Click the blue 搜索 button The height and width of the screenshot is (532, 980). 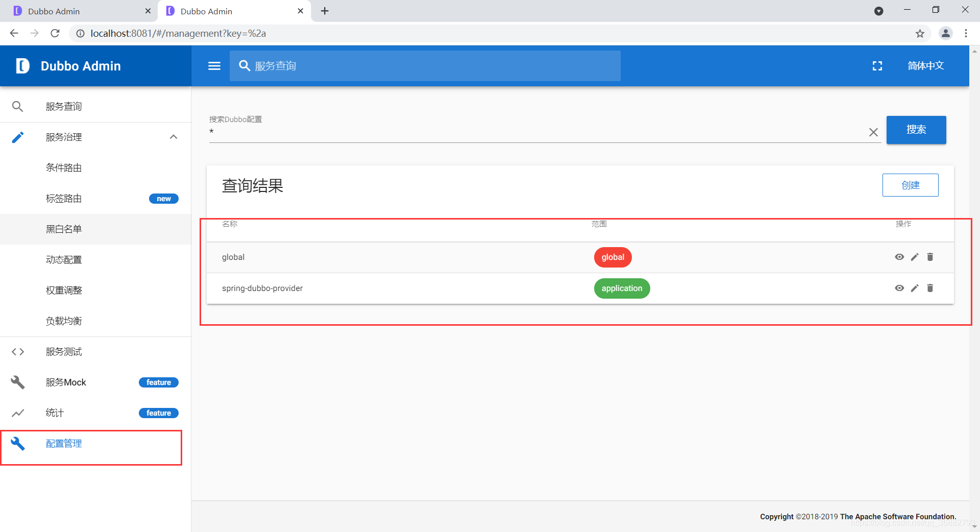(916, 130)
